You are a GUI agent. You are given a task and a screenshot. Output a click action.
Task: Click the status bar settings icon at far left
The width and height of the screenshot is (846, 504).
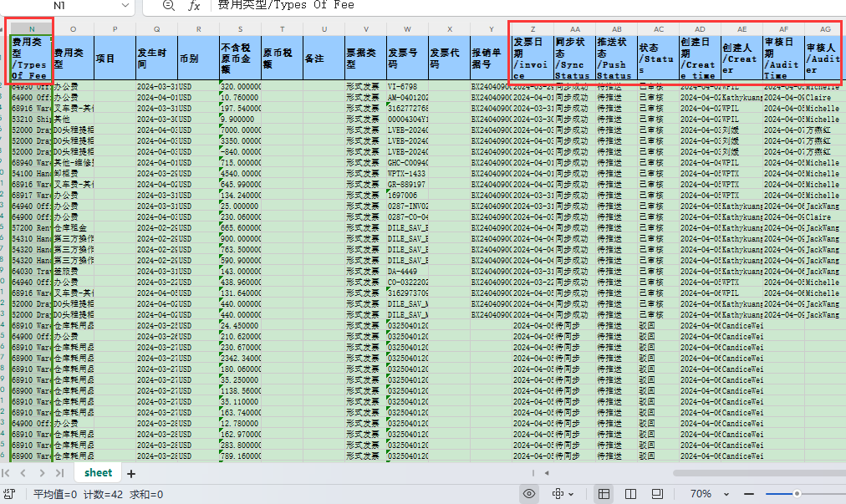coord(9,494)
